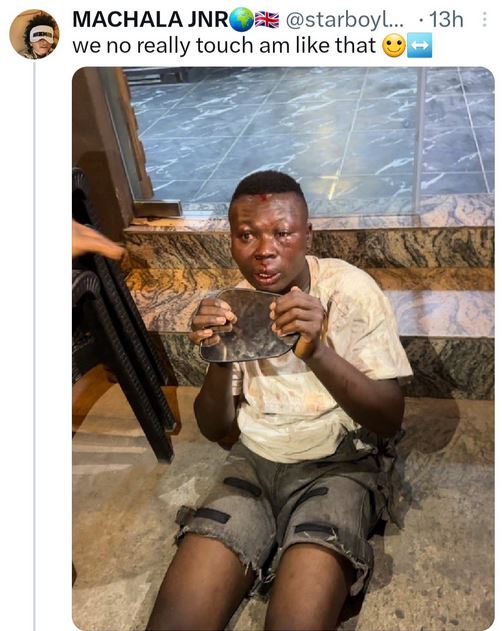Click the UK flag emoji in the name
The height and width of the screenshot is (631, 502).
point(267,20)
